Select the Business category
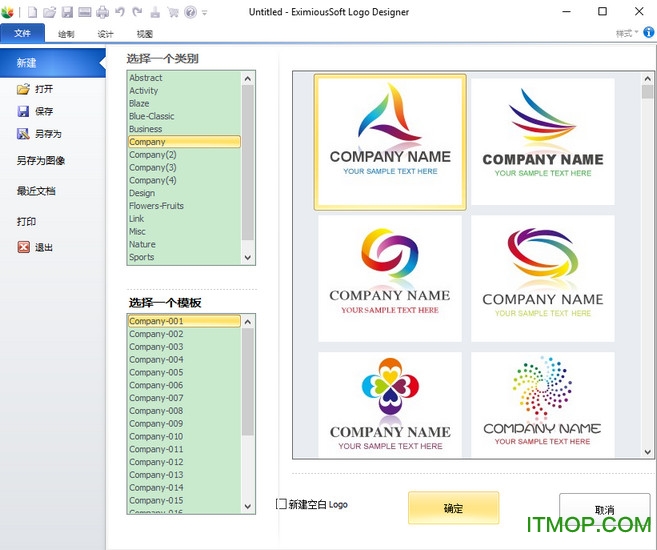The height and width of the screenshot is (550, 657). (184, 129)
